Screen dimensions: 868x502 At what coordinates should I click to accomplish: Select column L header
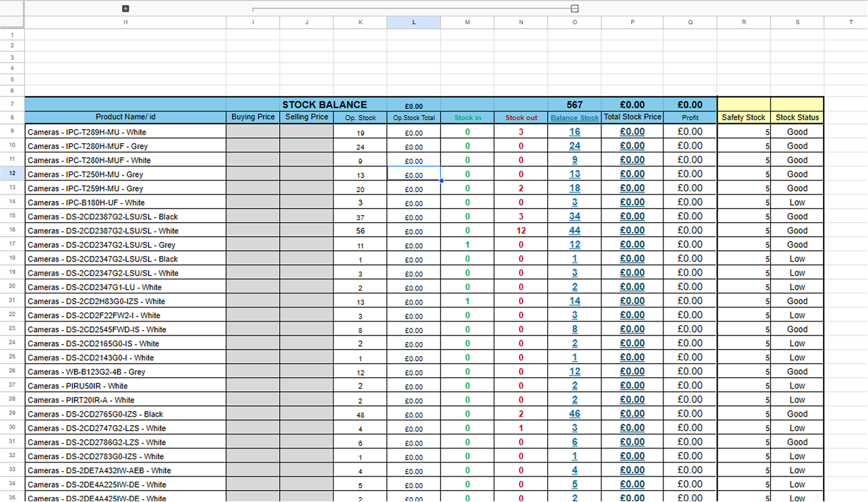point(413,23)
